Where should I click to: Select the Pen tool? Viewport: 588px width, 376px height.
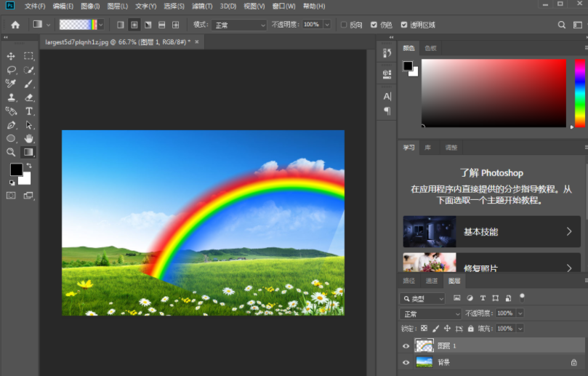point(11,125)
